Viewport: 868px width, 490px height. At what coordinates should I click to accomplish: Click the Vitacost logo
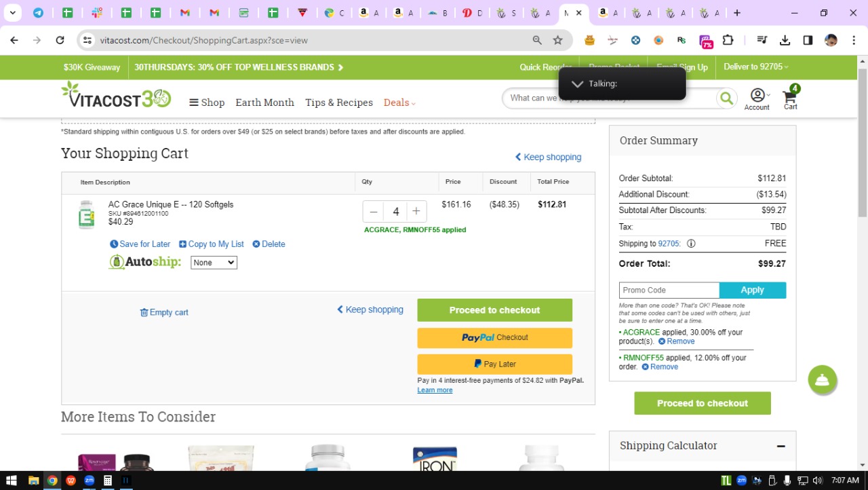click(x=116, y=96)
